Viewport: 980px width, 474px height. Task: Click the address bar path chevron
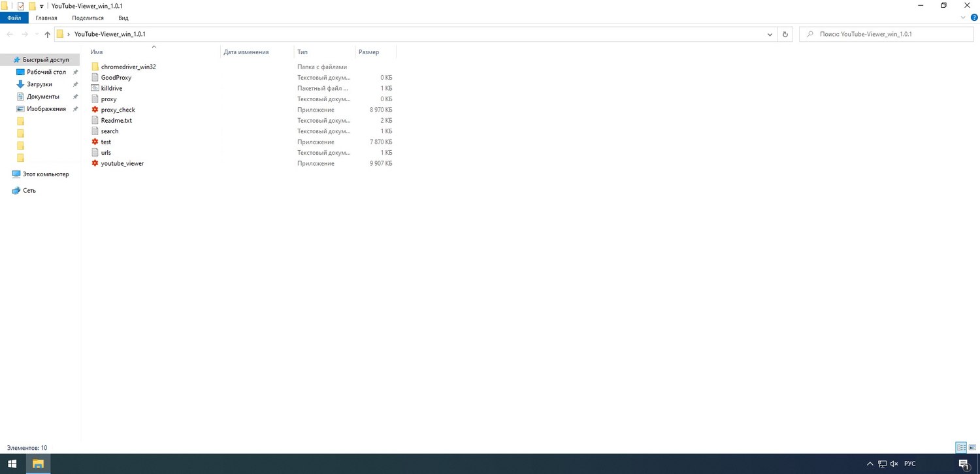coord(68,34)
